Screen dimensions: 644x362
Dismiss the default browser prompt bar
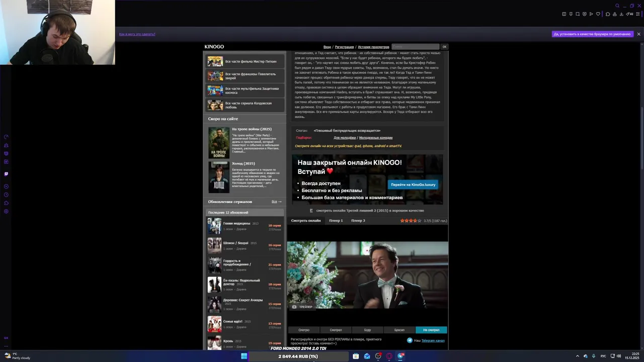638,34
